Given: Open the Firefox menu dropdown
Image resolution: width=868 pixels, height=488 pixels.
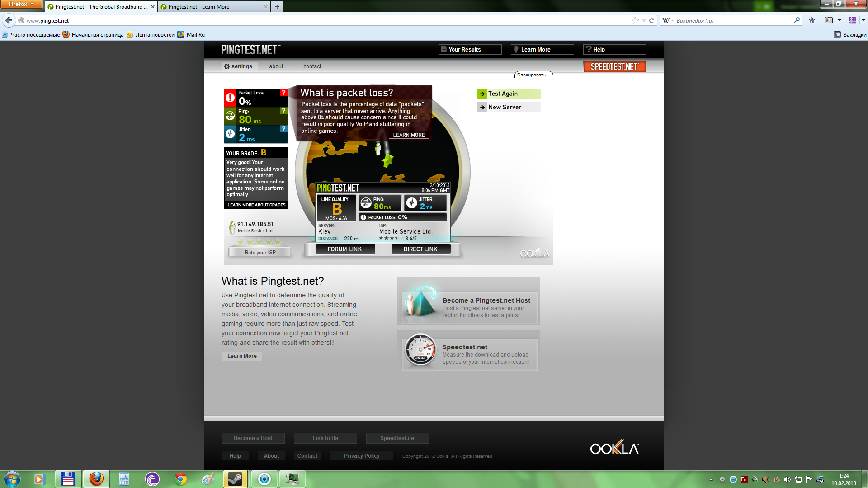Looking at the screenshot, I should 21,4.
